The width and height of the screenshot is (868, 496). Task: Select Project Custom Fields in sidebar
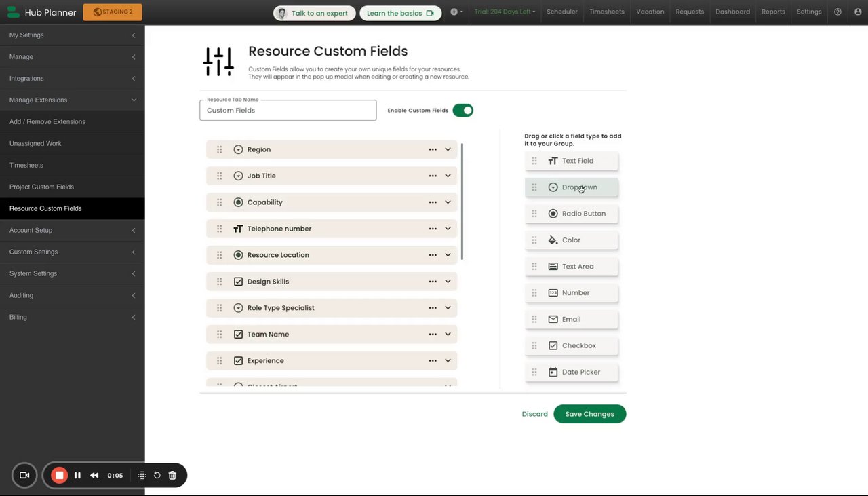[x=41, y=187]
